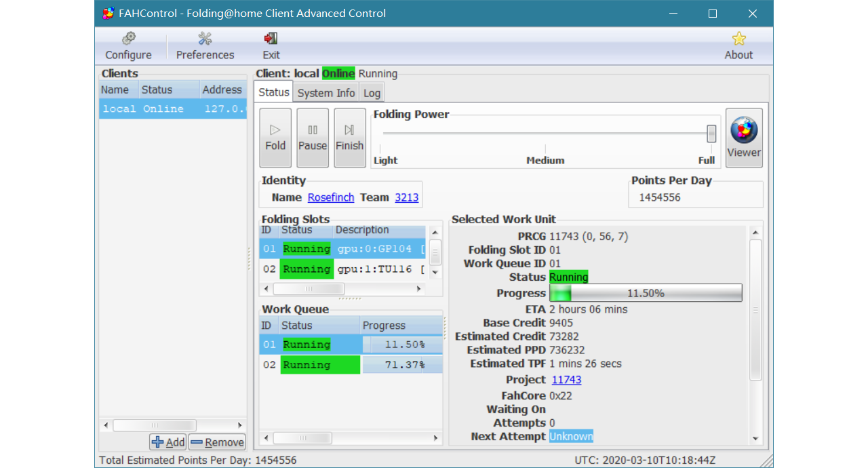Sort clients by Status column header
Viewport: 868px width, 468px height.
click(168, 90)
